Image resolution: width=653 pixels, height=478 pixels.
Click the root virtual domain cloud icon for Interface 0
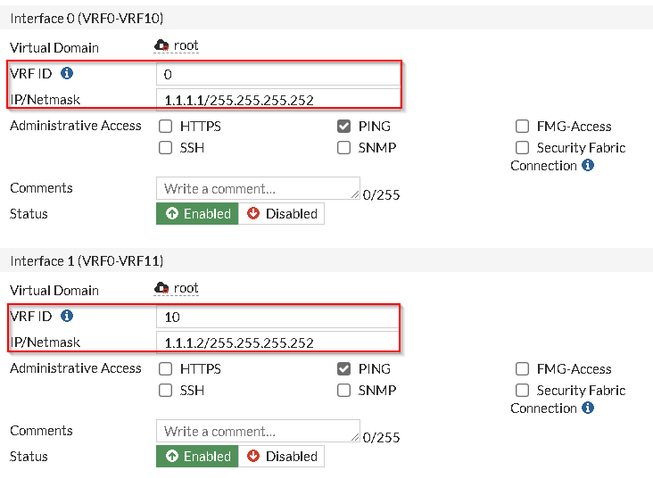162,45
